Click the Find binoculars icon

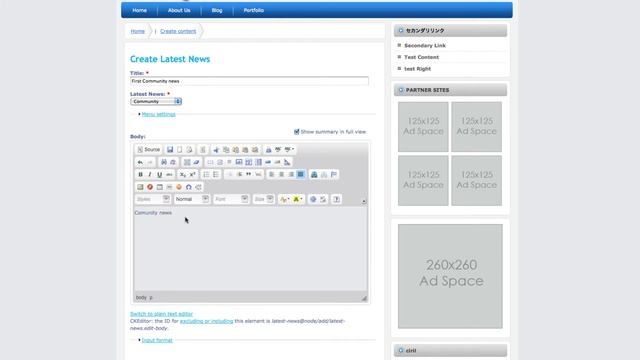click(164, 162)
